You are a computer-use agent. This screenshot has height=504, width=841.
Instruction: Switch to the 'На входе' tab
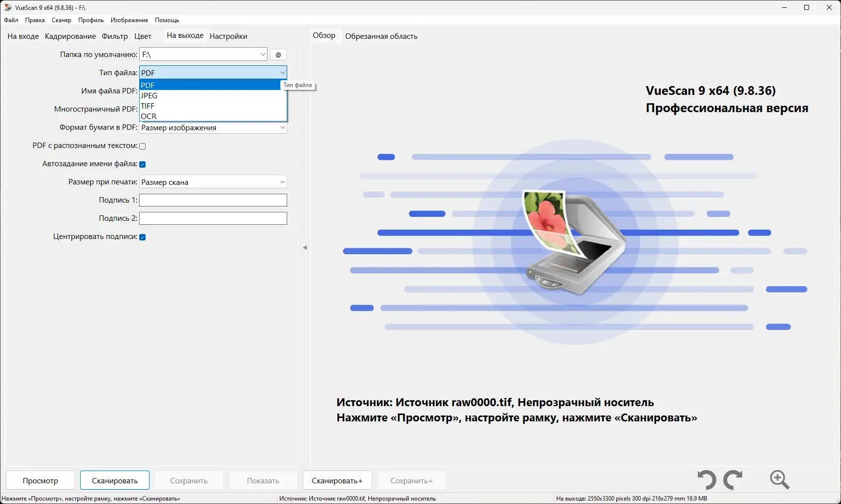(23, 36)
